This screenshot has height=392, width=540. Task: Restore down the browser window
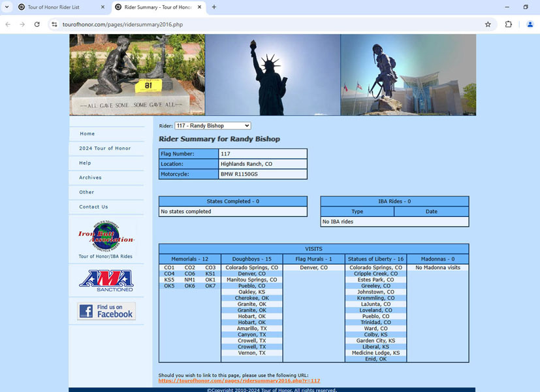coord(526,7)
